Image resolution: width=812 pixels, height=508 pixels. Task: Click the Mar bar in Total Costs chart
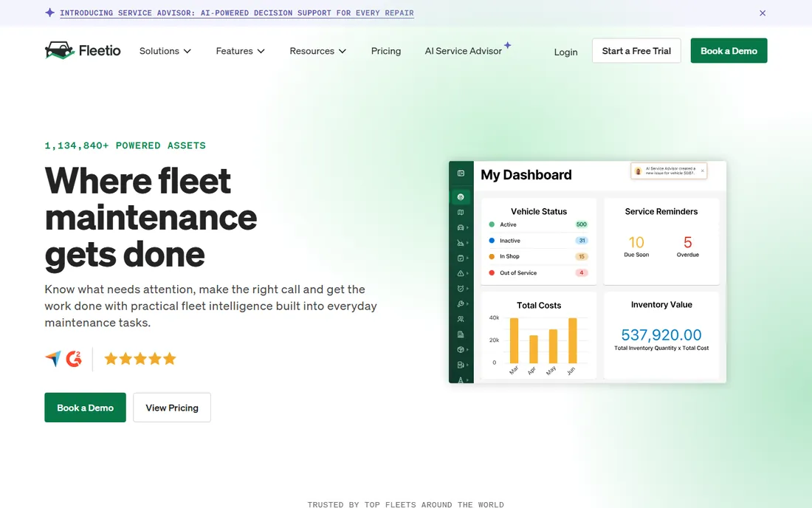tap(515, 340)
